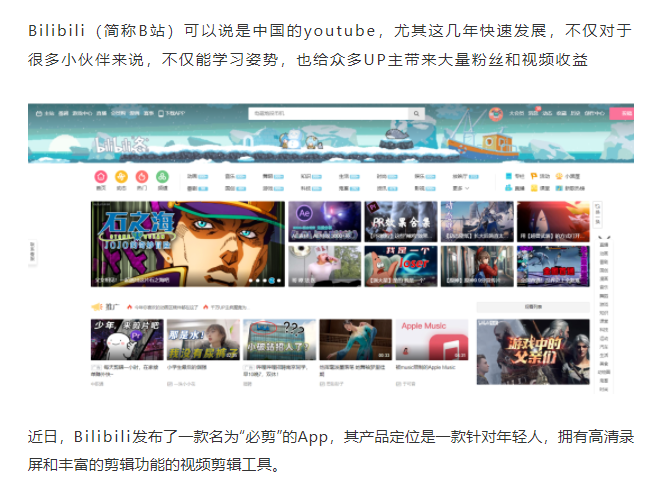Click the 主站 TV icon in top bar
The height and width of the screenshot is (486, 652).
39,113
